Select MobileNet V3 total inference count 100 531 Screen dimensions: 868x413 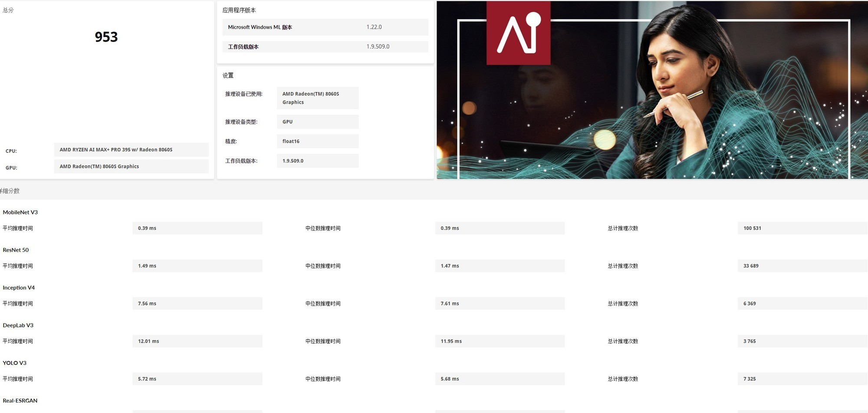802,228
